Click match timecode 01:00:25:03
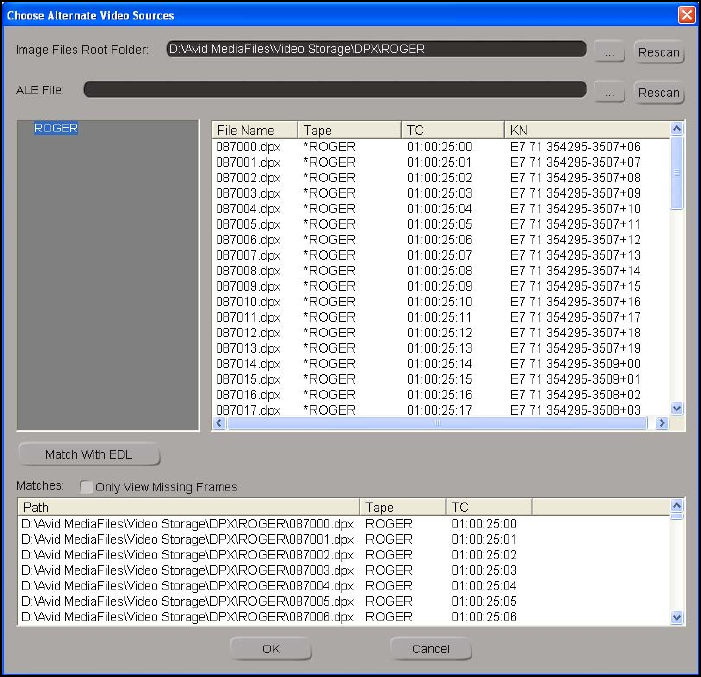The image size is (701, 677). pyautogui.click(x=484, y=570)
